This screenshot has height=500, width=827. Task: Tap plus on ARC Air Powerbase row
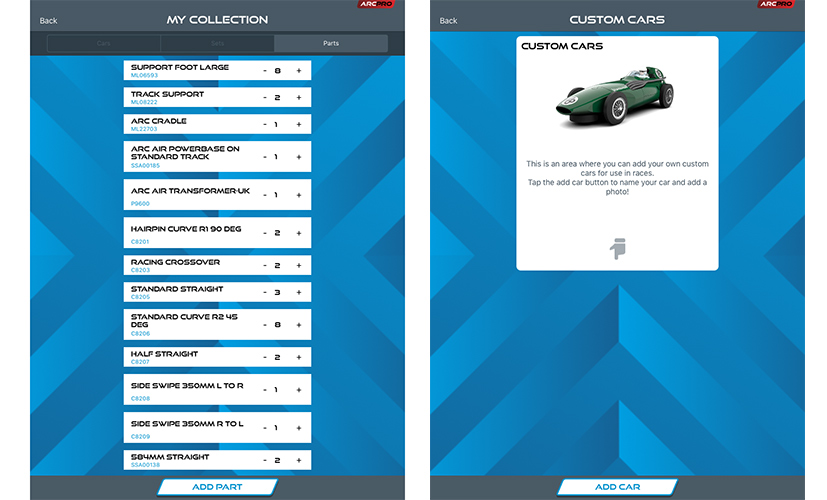[299, 157]
